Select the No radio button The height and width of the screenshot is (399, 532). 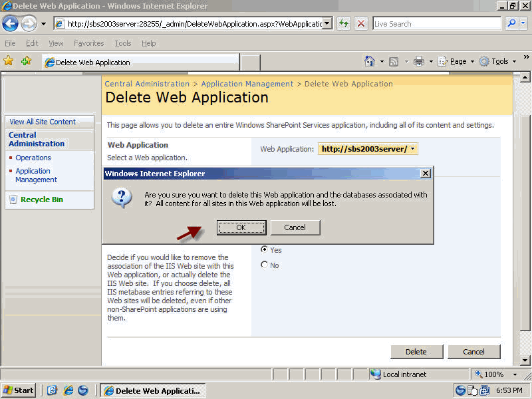click(x=264, y=265)
